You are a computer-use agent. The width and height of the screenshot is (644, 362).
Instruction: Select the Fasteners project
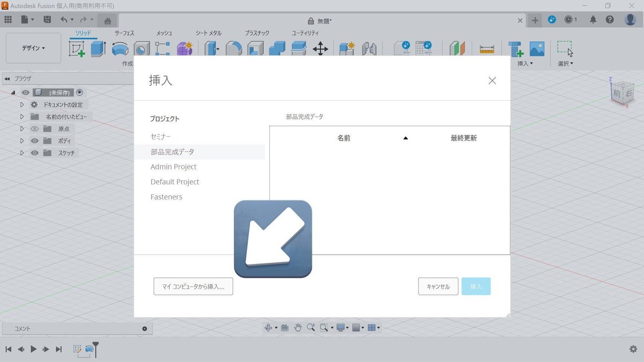coord(166,197)
